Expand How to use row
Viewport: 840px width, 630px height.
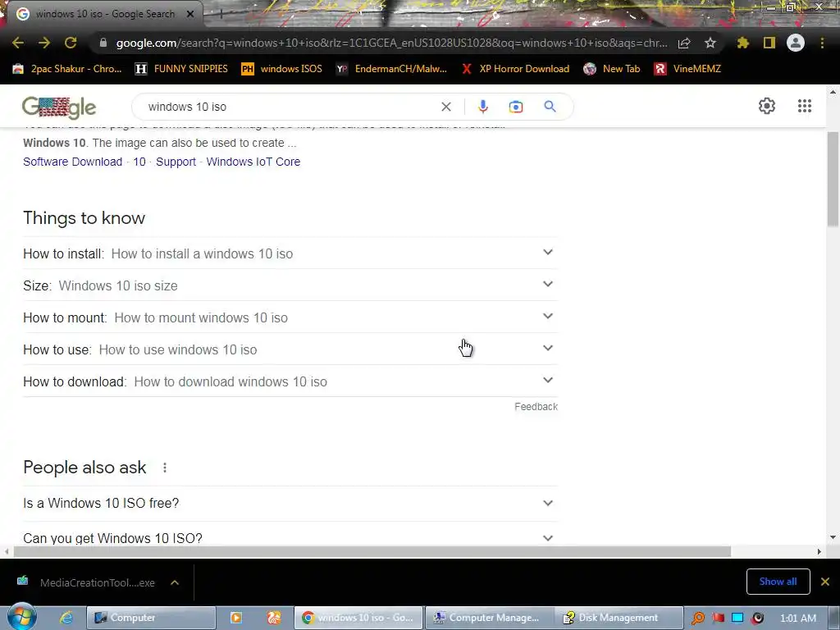pyautogui.click(x=290, y=349)
